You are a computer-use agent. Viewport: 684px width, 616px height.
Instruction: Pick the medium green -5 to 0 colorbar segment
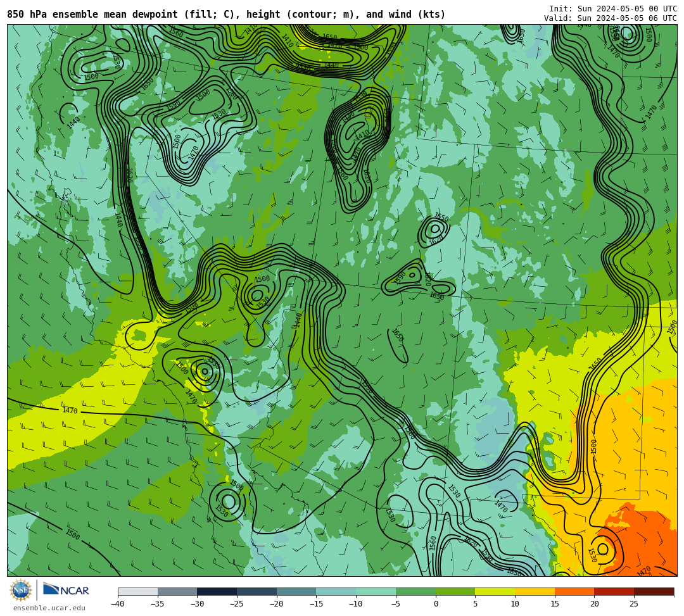(x=415, y=591)
